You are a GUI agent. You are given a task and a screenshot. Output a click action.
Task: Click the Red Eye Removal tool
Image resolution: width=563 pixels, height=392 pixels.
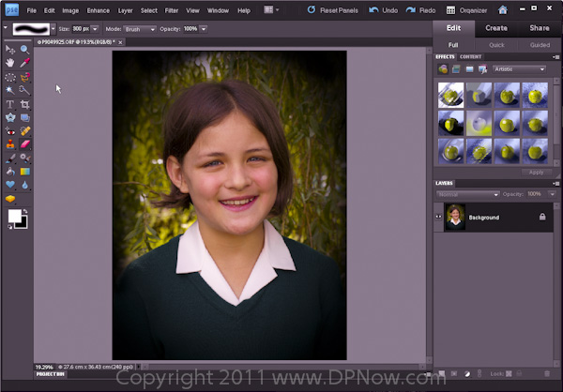[x=10, y=131]
